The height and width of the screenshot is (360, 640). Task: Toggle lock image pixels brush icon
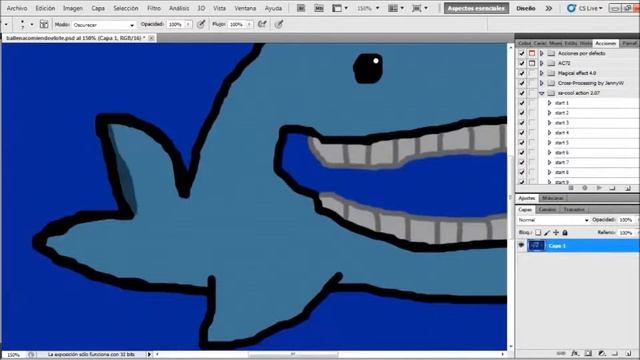pos(547,233)
